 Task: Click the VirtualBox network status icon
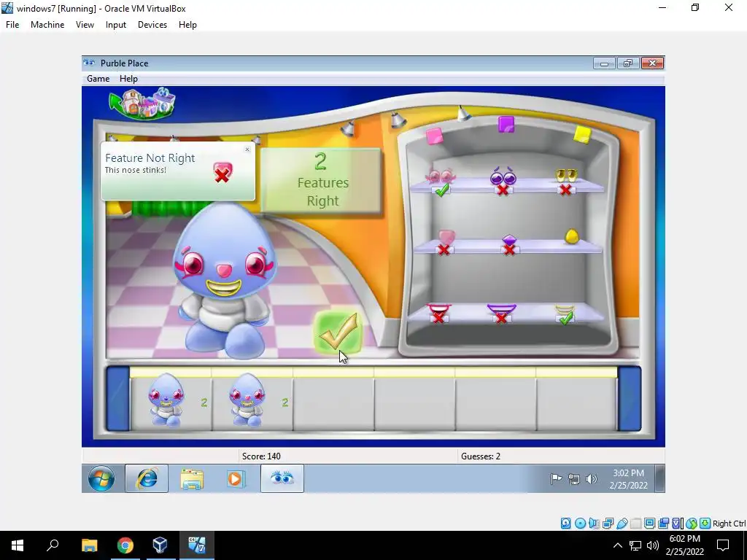(x=608, y=524)
